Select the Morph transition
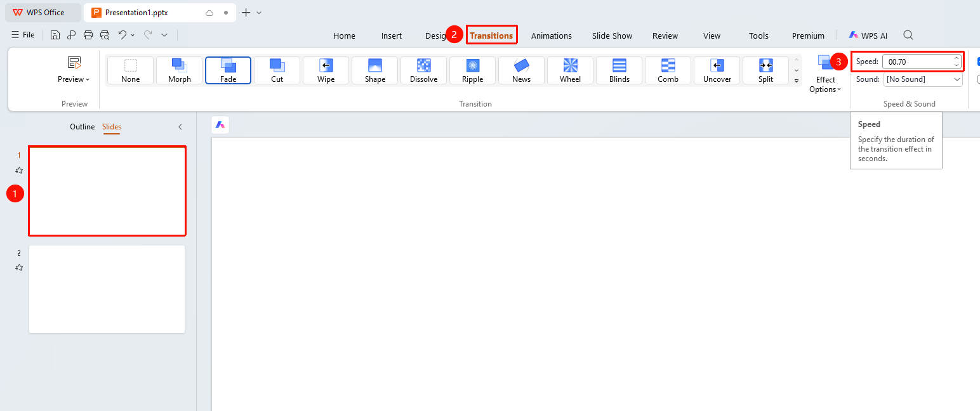Image resolution: width=980 pixels, height=411 pixels. click(x=179, y=70)
